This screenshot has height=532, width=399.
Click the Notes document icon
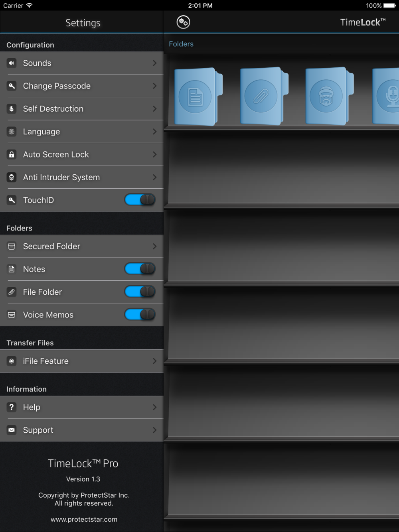[x=12, y=269]
